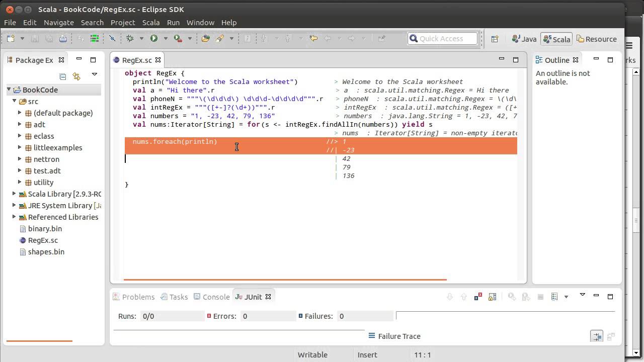The image size is (644, 362).
Task: Switch to the Java perspective
Action: [x=524, y=39]
